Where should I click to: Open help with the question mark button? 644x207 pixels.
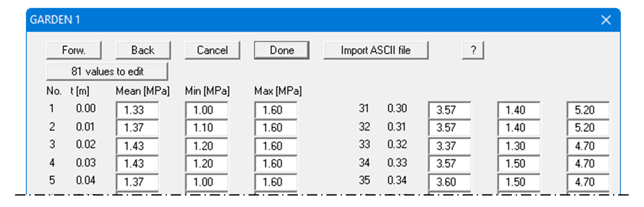click(x=473, y=50)
